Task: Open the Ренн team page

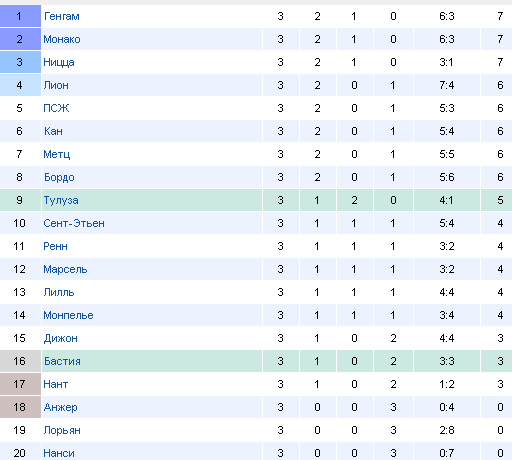Action: (x=55, y=246)
